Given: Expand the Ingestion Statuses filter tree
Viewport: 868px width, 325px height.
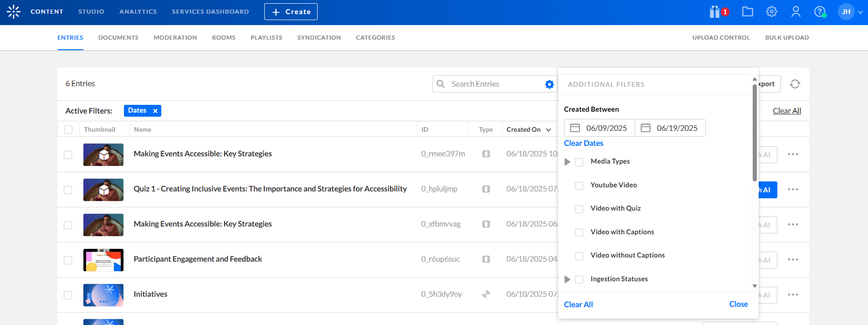Looking at the screenshot, I should coord(567,279).
